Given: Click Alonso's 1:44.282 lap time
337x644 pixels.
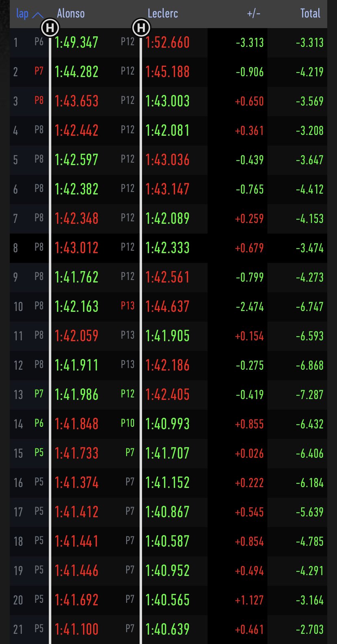Looking at the screenshot, I should 77,72.
